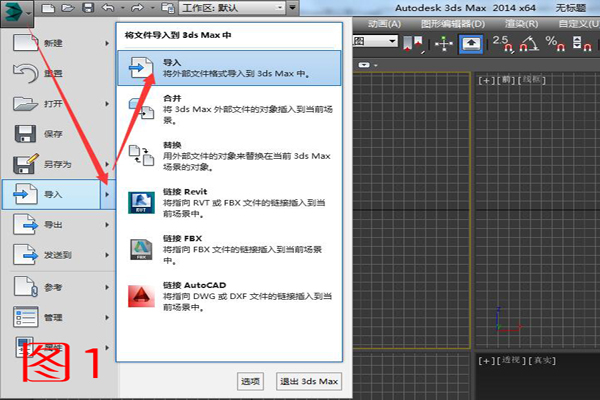Expand the 新建 submenu arrow

(x=107, y=43)
